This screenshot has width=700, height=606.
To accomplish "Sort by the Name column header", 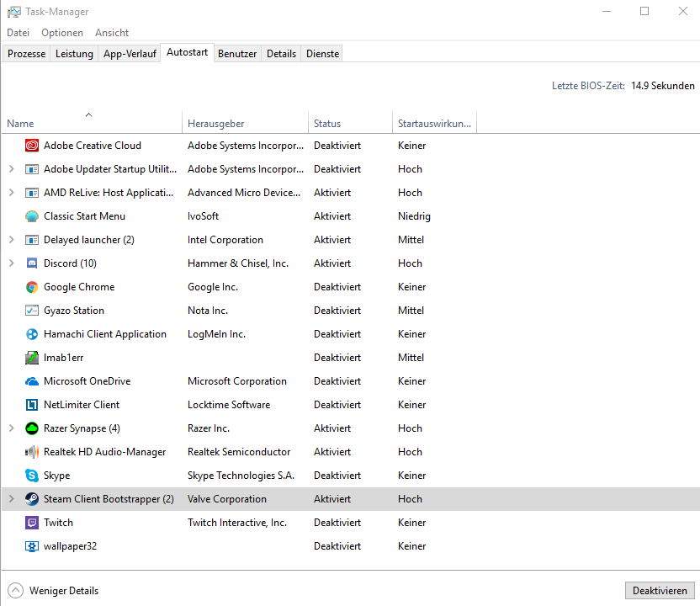I will (92, 123).
